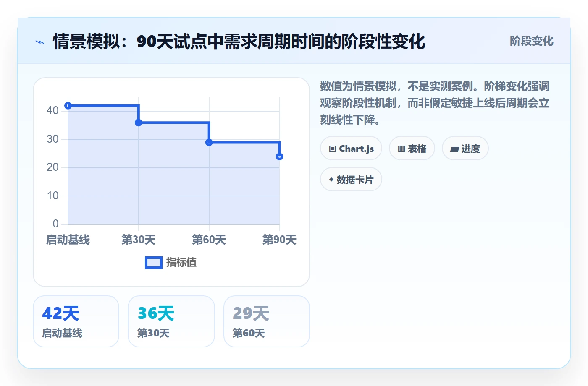This screenshot has width=588, height=386.
Task: Select the 表格 tag chip
Action: 412,149
